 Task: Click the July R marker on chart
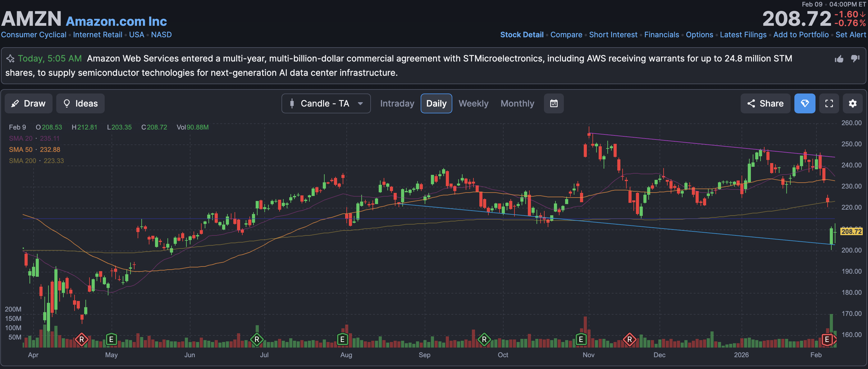coord(257,339)
